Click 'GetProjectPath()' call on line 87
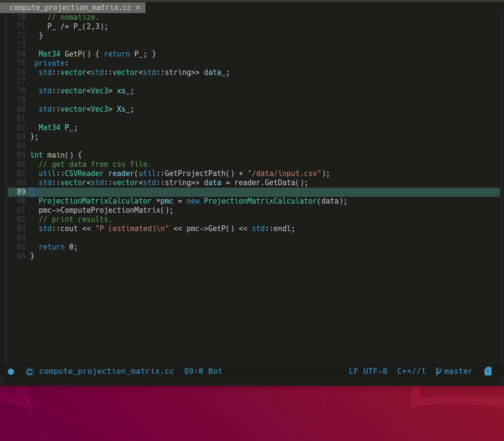 point(199,174)
